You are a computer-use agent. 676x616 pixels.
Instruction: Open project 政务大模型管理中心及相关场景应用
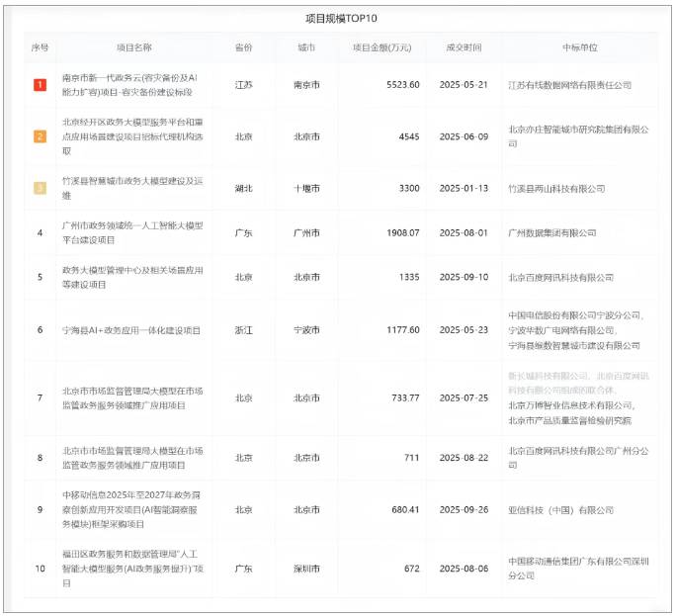pos(132,278)
